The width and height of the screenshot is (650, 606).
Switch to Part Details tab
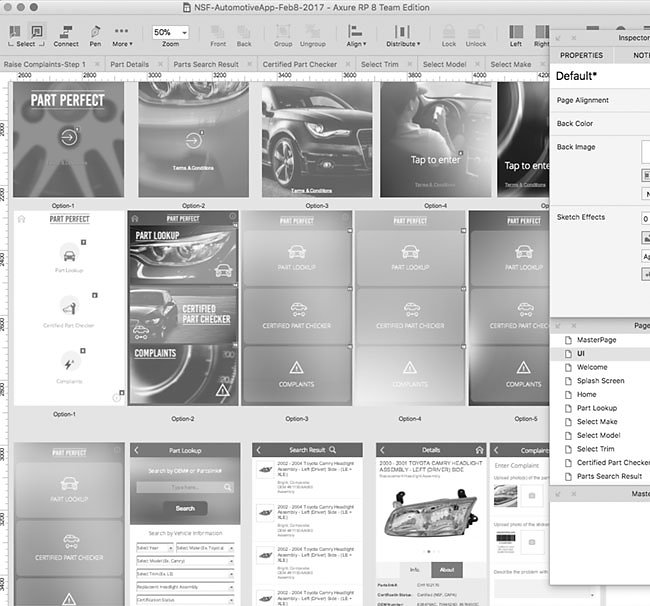pos(129,64)
